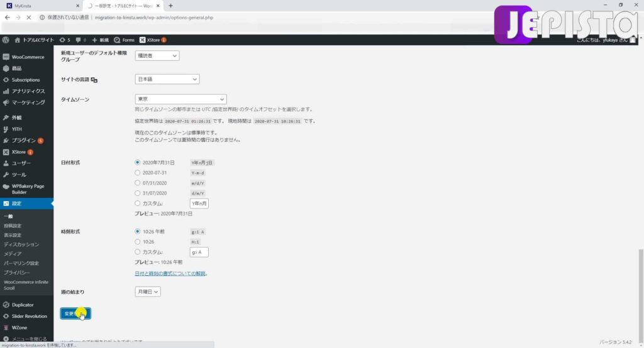Select the custom date format radio
Screen dimensions: 644x348
[137, 204]
